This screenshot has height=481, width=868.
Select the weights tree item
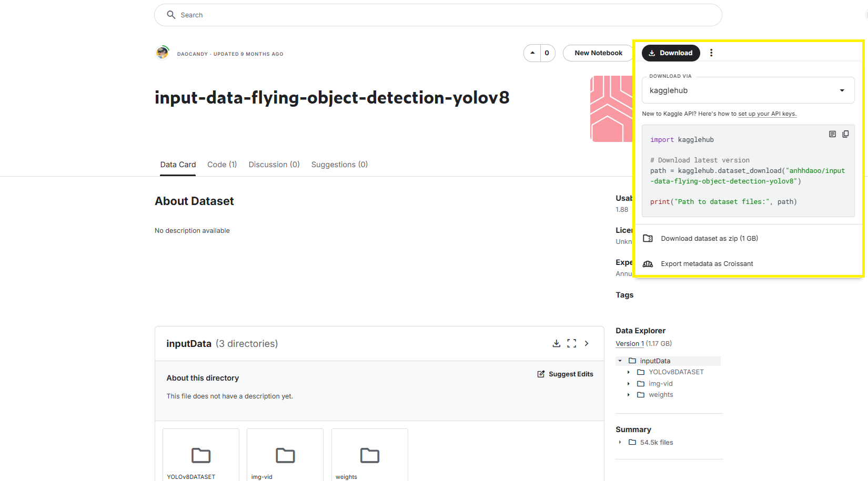tap(661, 395)
